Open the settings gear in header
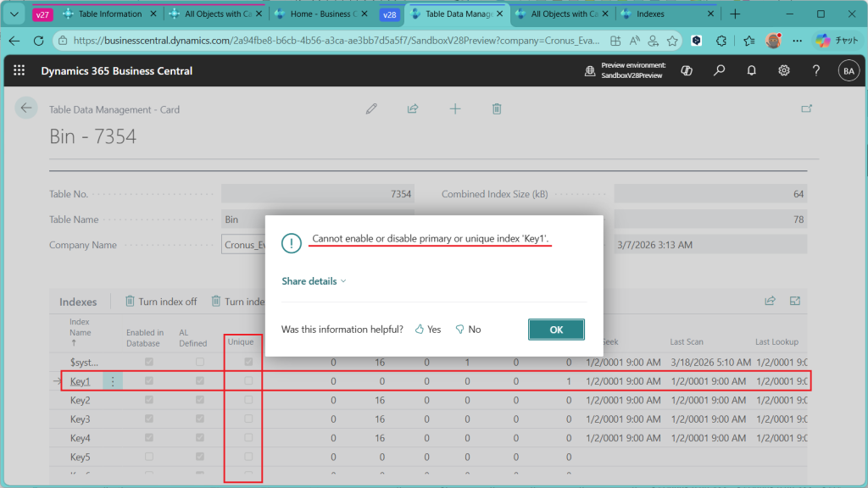 click(784, 71)
